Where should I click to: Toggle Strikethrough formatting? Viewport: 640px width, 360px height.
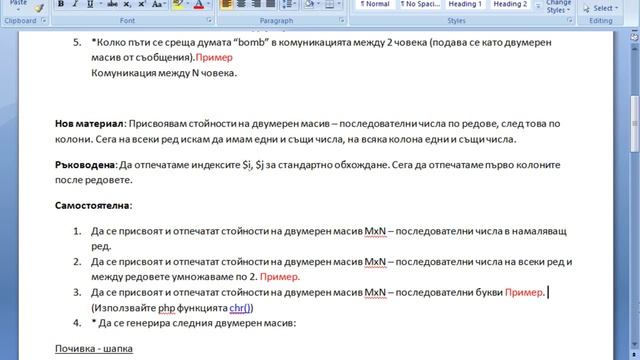click(112, 4)
